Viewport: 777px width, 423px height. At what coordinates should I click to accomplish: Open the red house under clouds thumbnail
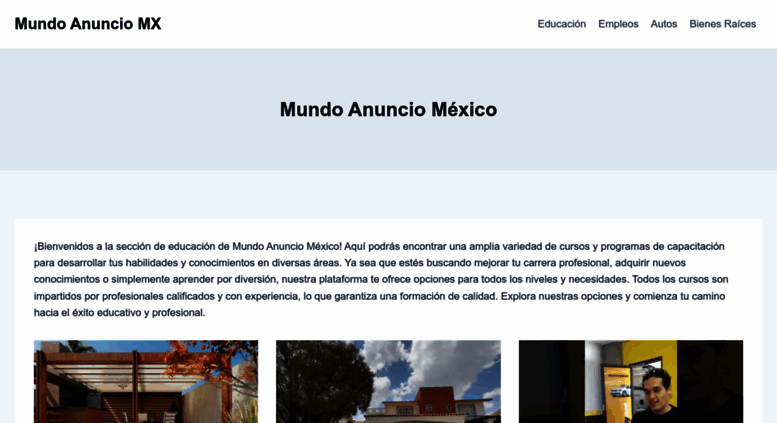click(x=388, y=381)
